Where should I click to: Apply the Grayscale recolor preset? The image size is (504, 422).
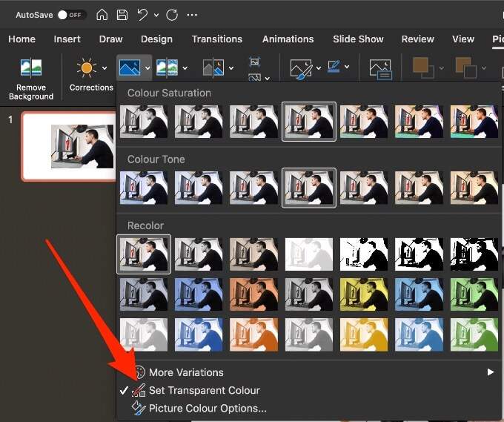pyautogui.click(x=199, y=254)
